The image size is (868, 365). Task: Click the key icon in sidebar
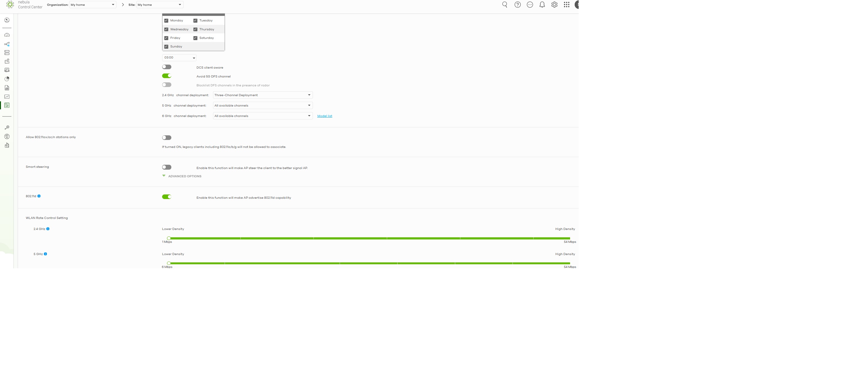[7, 128]
